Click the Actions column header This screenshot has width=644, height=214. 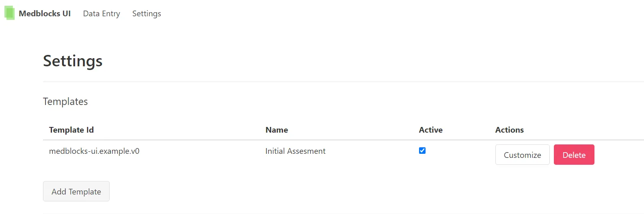[509, 130]
